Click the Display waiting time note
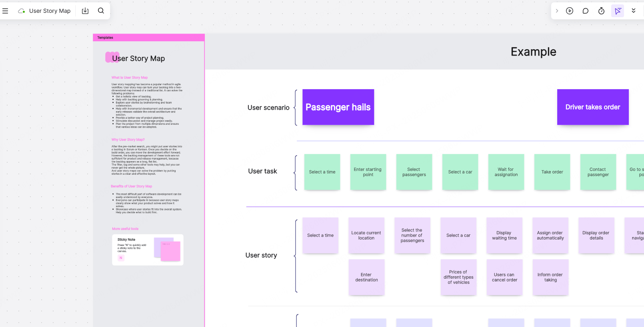Viewport: 644px width, 327px height. click(x=504, y=235)
